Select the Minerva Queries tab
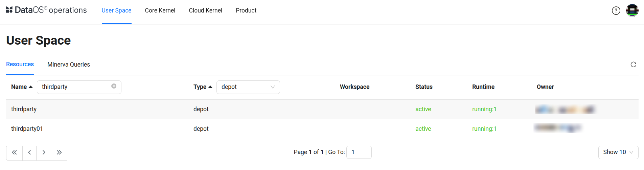Image resolution: width=644 pixels, height=170 pixels. [69, 65]
